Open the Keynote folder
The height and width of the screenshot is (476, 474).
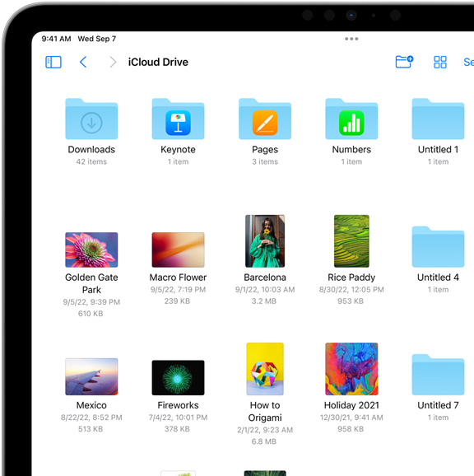tap(178, 119)
